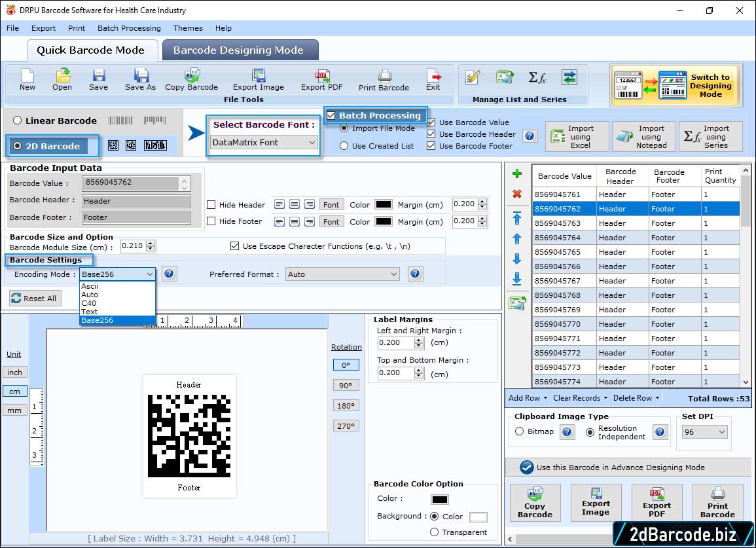
Task: Open the Set DPI dropdown
Action: (704, 432)
